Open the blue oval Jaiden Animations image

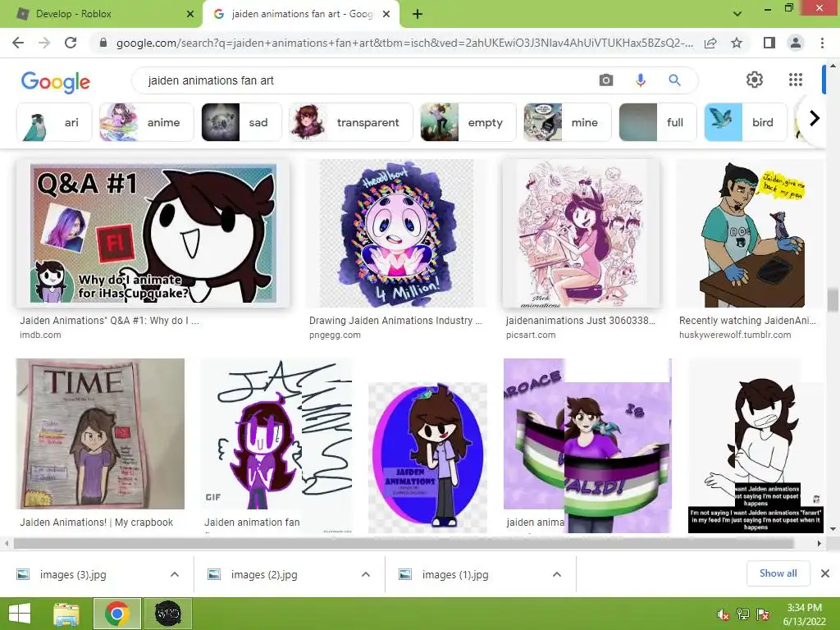[x=428, y=457]
